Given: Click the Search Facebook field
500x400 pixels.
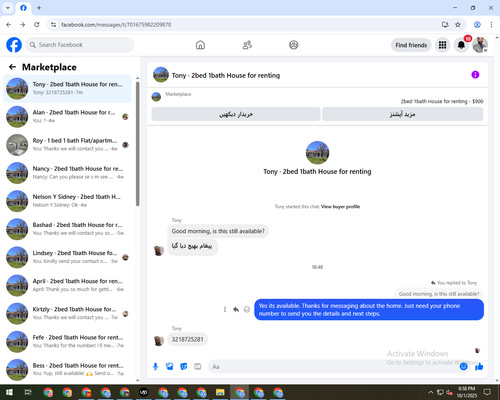Looking at the screenshot, I should click(80, 45).
